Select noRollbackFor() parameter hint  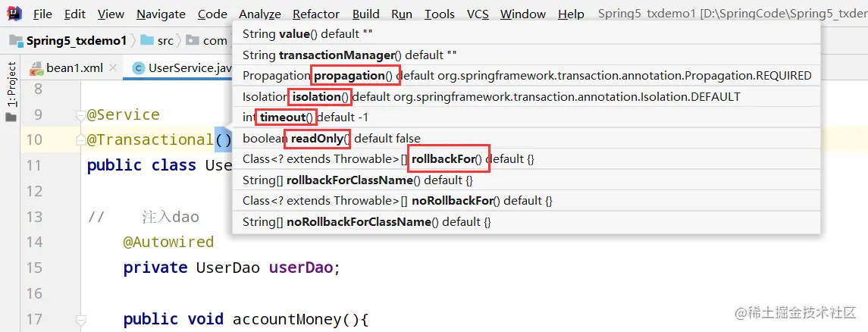click(526, 201)
